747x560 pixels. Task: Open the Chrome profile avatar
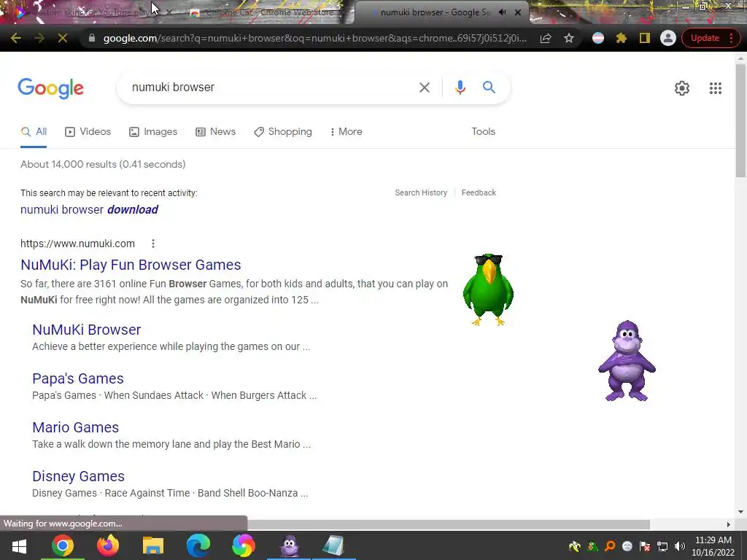pyautogui.click(x=668, y=38)
